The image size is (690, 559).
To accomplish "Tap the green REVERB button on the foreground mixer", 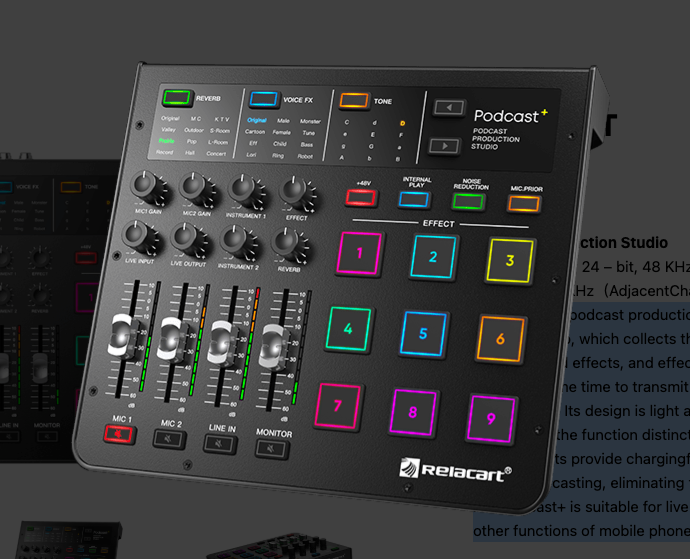I will (x=177, y=98).
